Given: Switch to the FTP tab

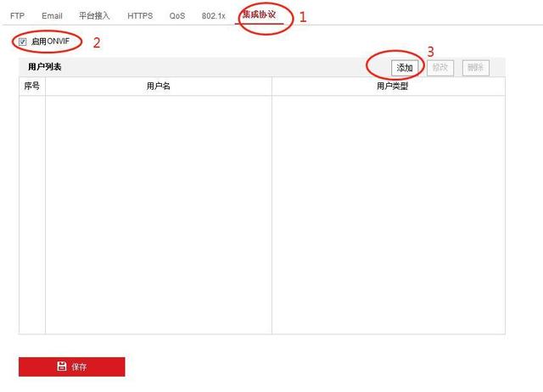Looking at the screenshot, I should coord(17,16).
